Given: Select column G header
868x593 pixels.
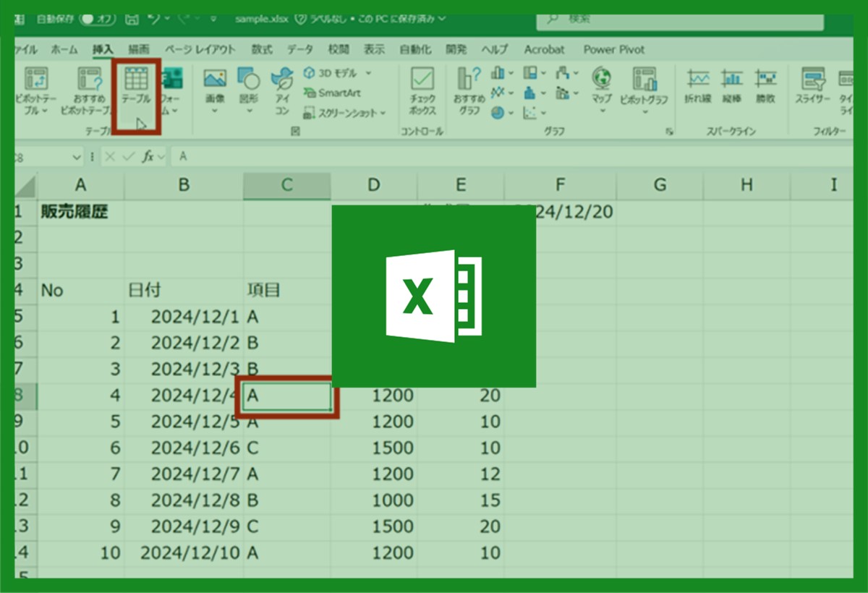Looking at the screenshot, I should [x=660, y=185].
